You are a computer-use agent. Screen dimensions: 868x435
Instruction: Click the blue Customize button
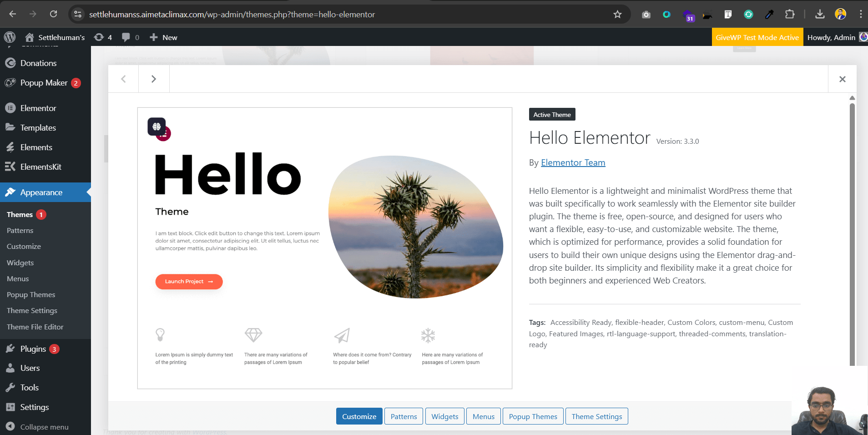pyautogui.click(x=359, y=416)
